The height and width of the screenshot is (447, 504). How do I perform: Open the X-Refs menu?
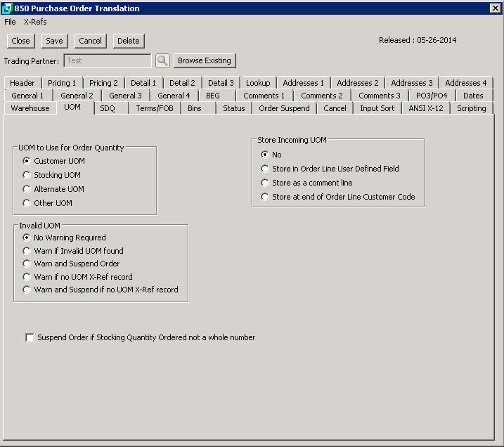[x=35, y=22]
